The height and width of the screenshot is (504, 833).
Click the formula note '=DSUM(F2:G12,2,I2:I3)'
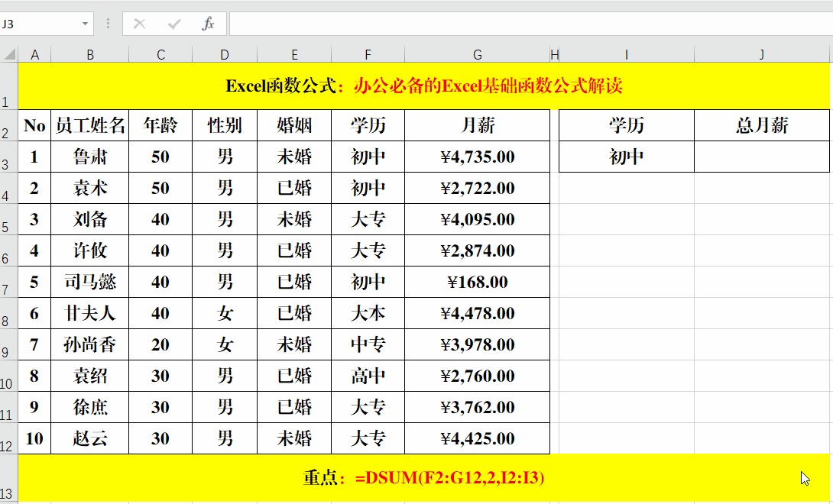(450, 478)
